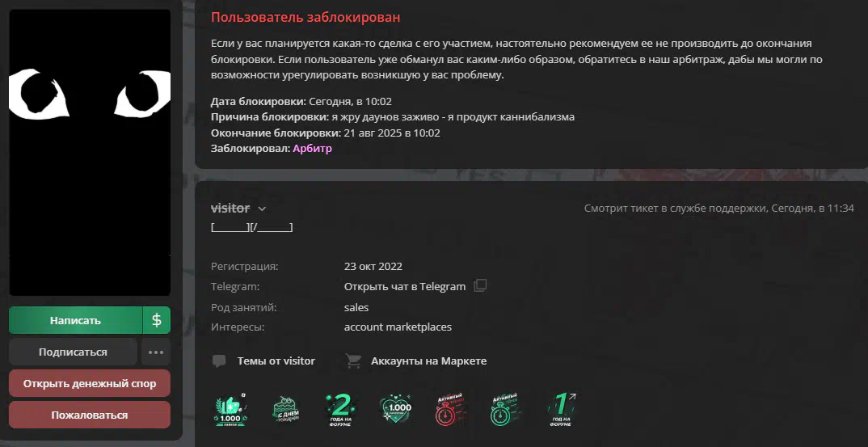Click the 2 years on forum badge
Image resolution: width=868 pixels, height=447 pixels.
coord(340,411)
